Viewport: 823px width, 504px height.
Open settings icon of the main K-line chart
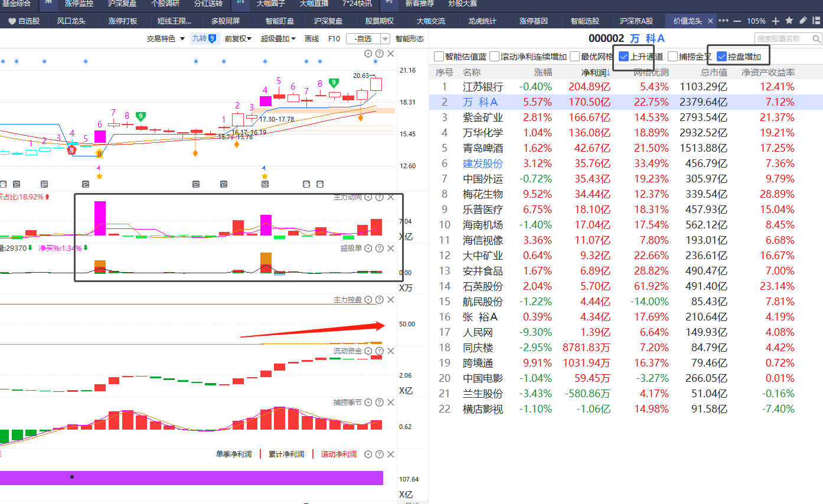369,54
